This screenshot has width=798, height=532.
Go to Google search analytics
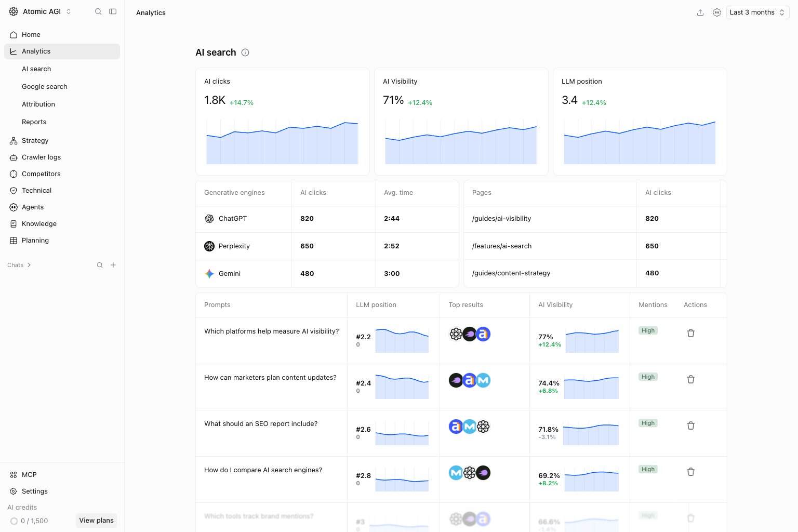point(45,87)
